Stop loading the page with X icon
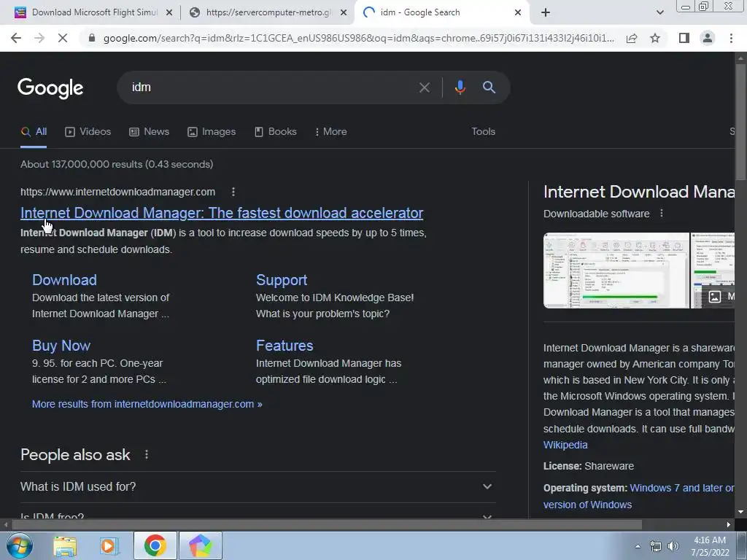This screenshot has height=560, width=747. tap(63, 38)
